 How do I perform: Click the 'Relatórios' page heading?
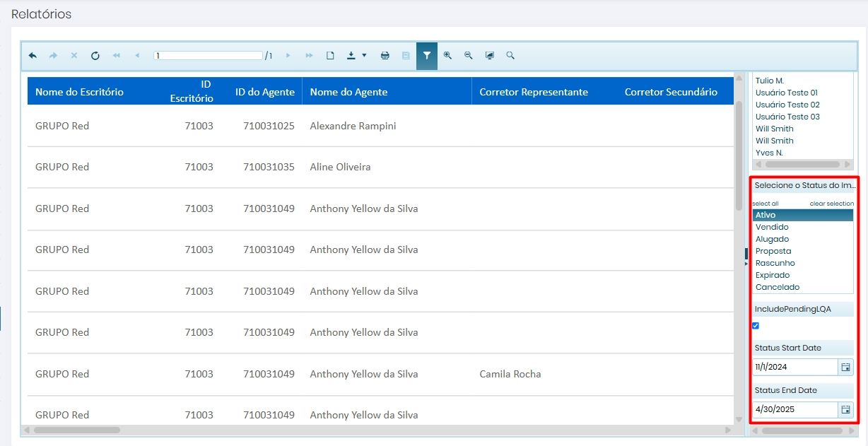[x=41, y=14]
